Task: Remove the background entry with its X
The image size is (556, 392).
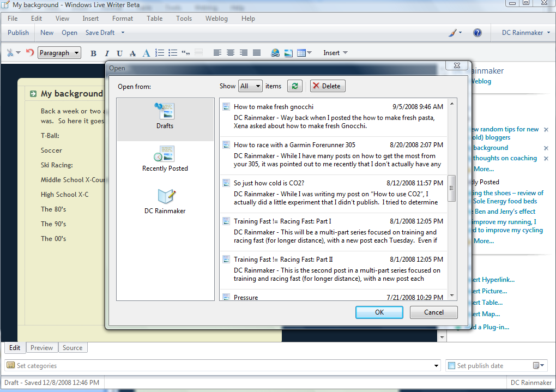Action: (546, 148)
